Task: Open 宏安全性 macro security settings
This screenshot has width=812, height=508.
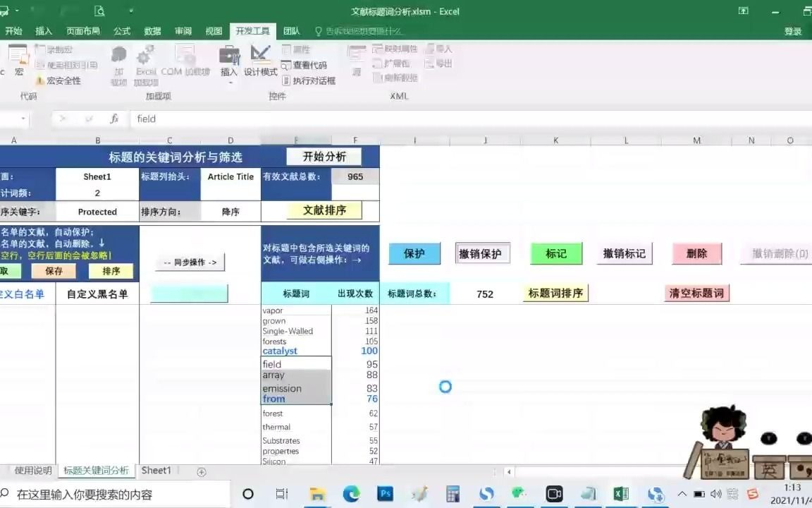Action: (62, 80)
